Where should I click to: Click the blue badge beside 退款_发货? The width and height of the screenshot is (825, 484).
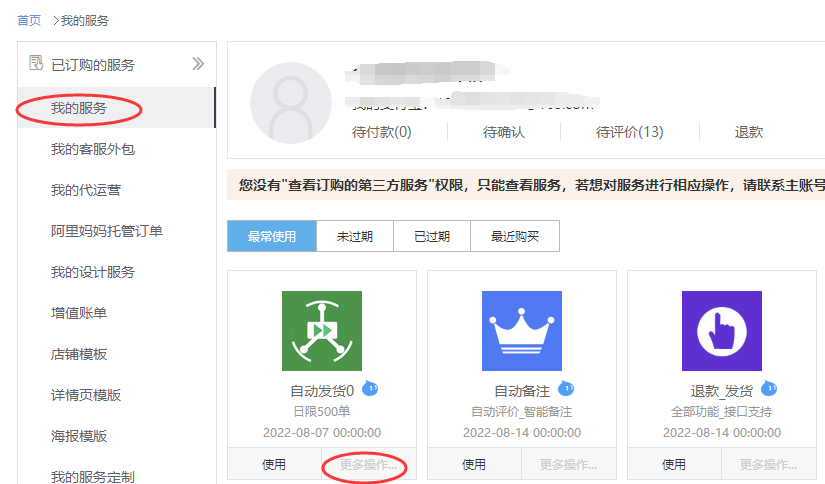tap(769, 388)
